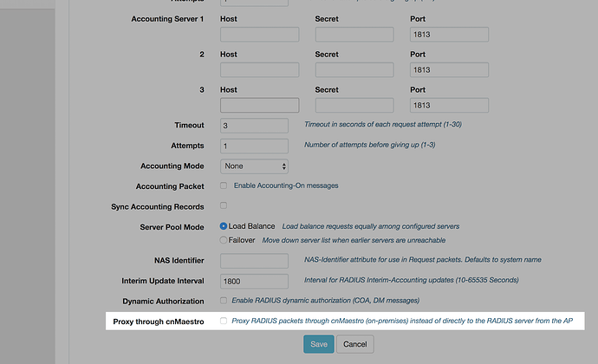598x364 pixels.
Task: Focus the Accounting Server 2 Host field
Action: coord(259,70)
